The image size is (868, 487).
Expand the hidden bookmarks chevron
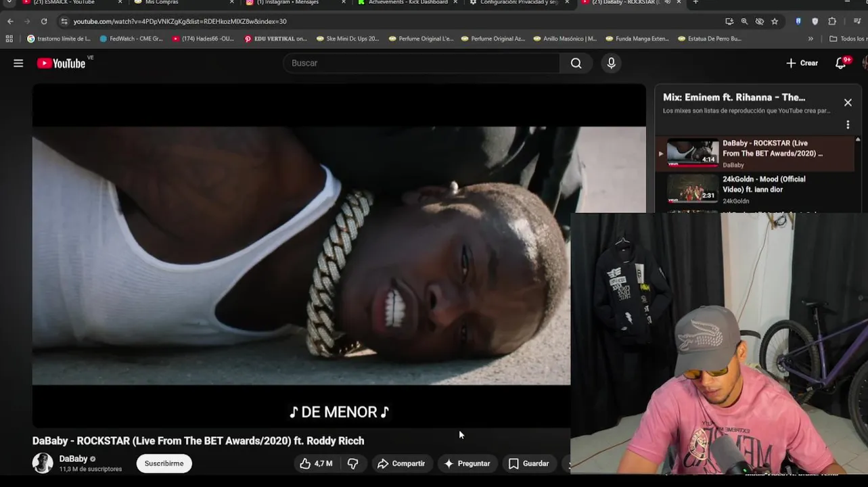(x=810, y=39)
